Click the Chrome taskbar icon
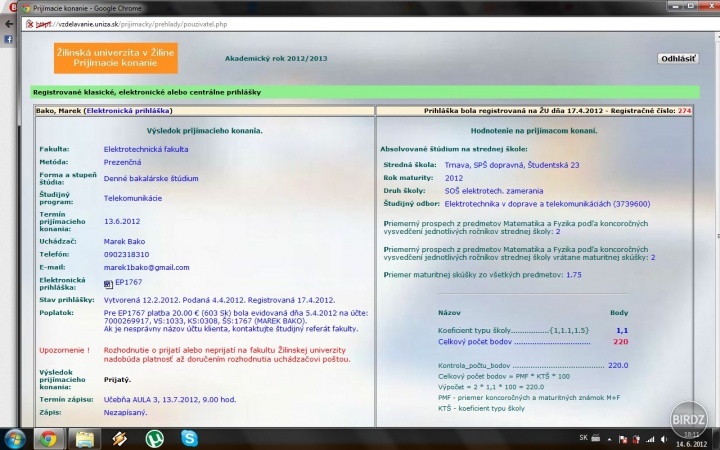Viewport: 720px width, 450px height. pos(49,439)
